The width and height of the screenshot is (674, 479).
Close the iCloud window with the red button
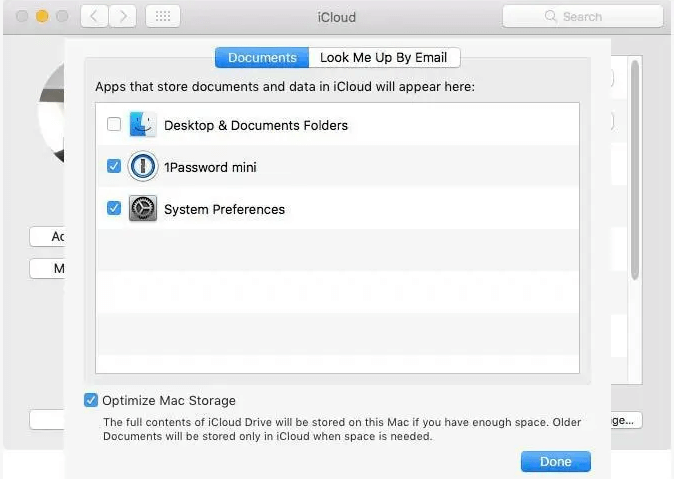pos(22,17)
